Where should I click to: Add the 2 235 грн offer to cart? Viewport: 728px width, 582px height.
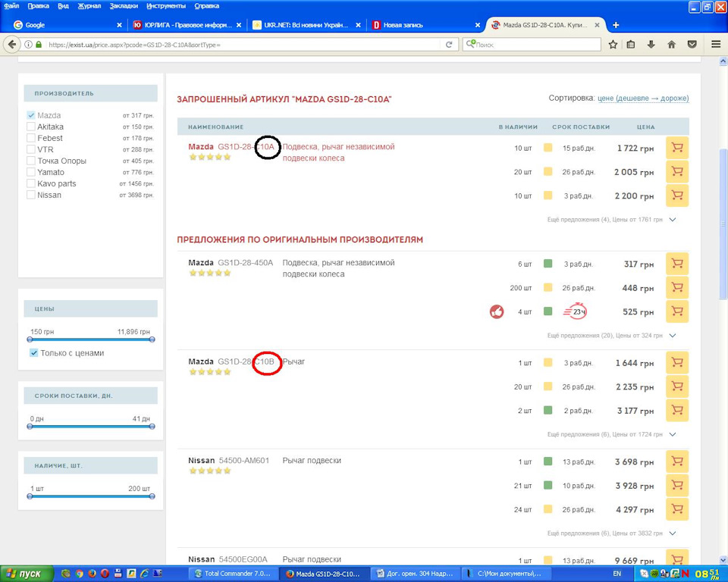[x=677, y=386]
